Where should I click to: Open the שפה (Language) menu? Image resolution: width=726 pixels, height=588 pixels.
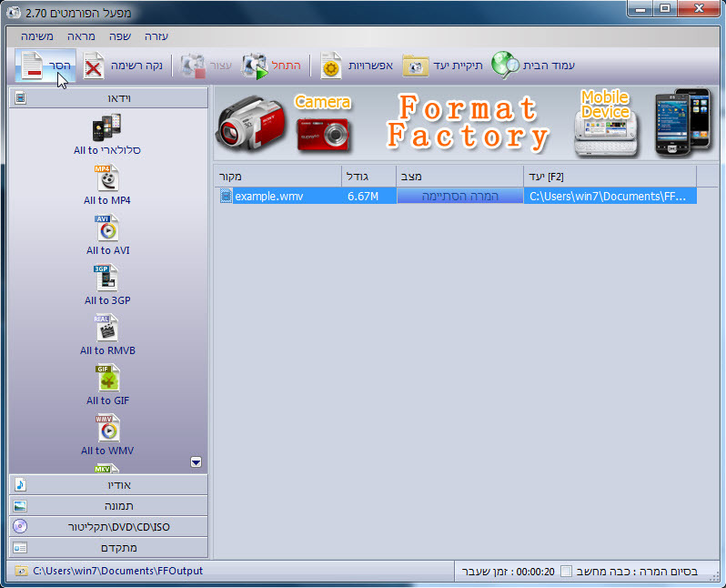point(120,36)
